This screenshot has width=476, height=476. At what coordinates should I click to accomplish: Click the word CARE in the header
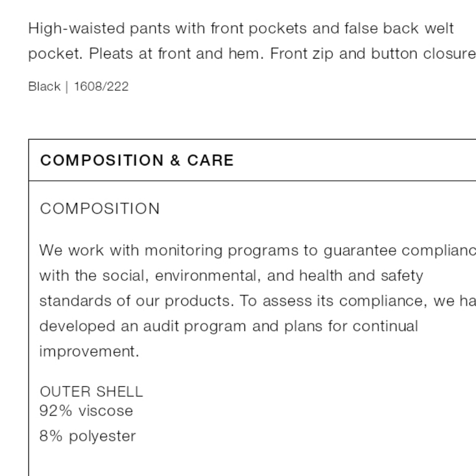coord(210,160)
